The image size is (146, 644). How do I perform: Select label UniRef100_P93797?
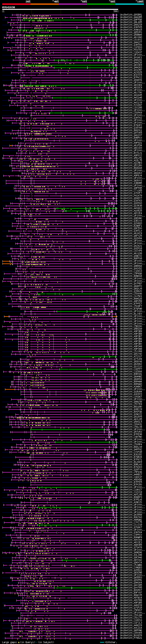(131, 50)
